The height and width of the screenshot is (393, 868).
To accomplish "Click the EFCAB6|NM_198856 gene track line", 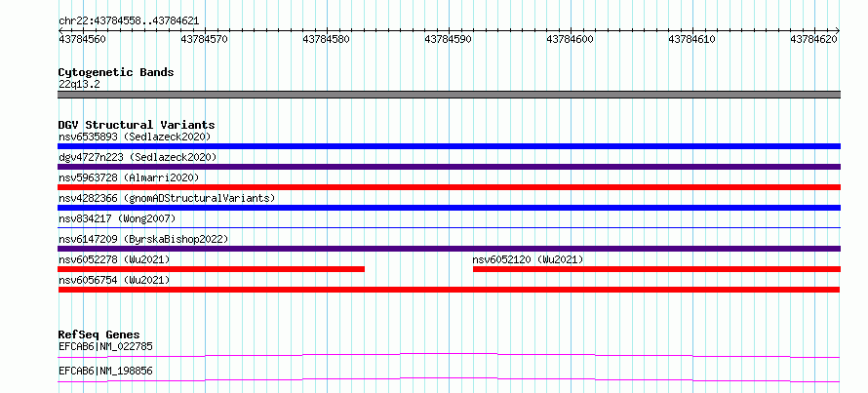I will (449, 379).
